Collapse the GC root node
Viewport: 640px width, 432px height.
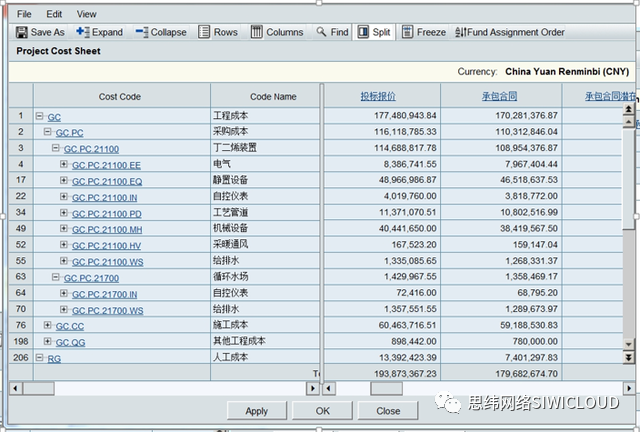(40, 116)
